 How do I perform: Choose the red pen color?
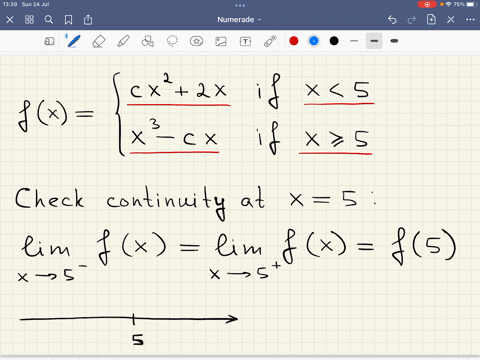(294, 41)
